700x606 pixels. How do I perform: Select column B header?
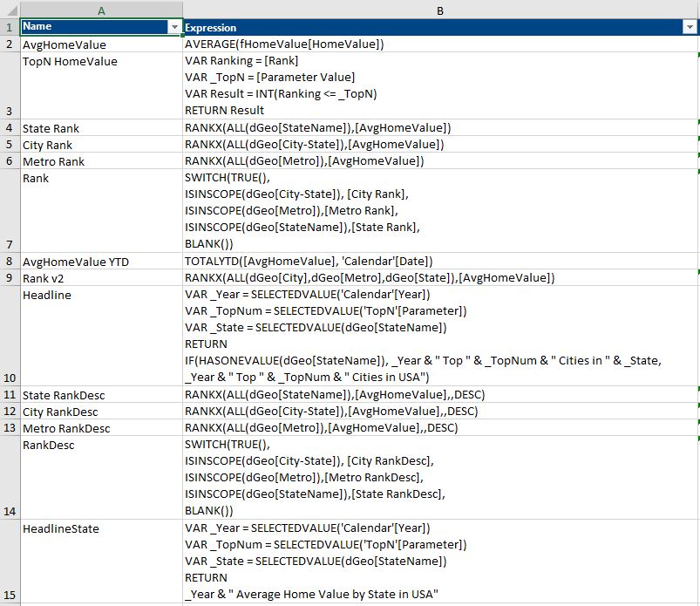coord(439,10)
